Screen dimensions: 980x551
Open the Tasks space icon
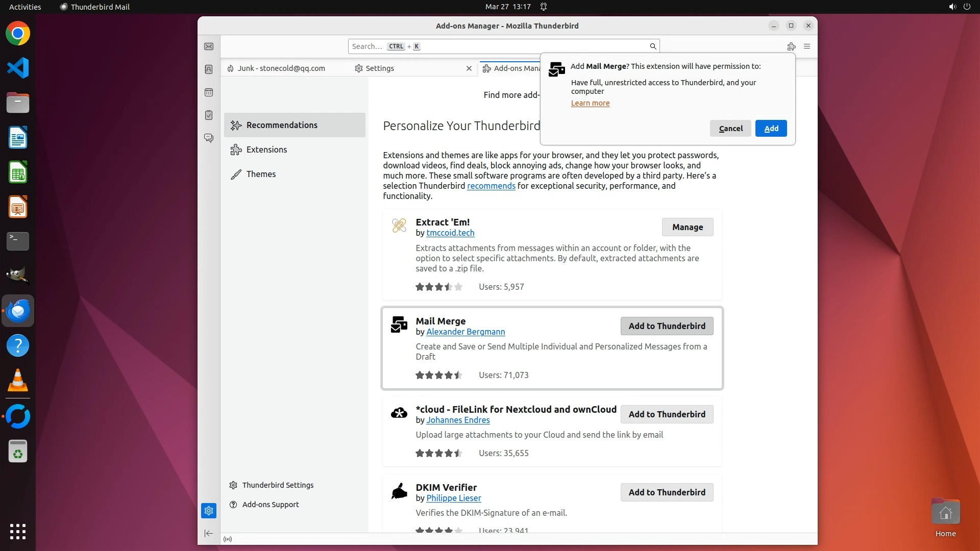[x=209, y=115]
